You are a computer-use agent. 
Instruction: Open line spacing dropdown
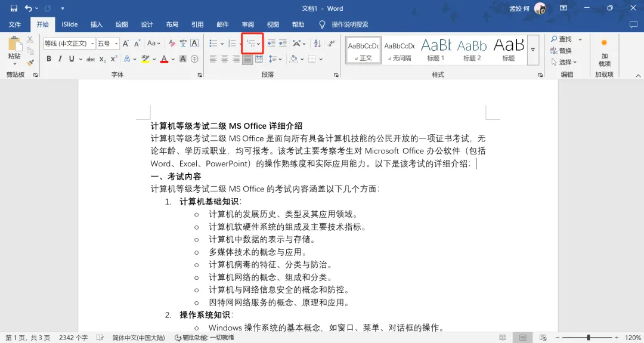pos(275,59)
